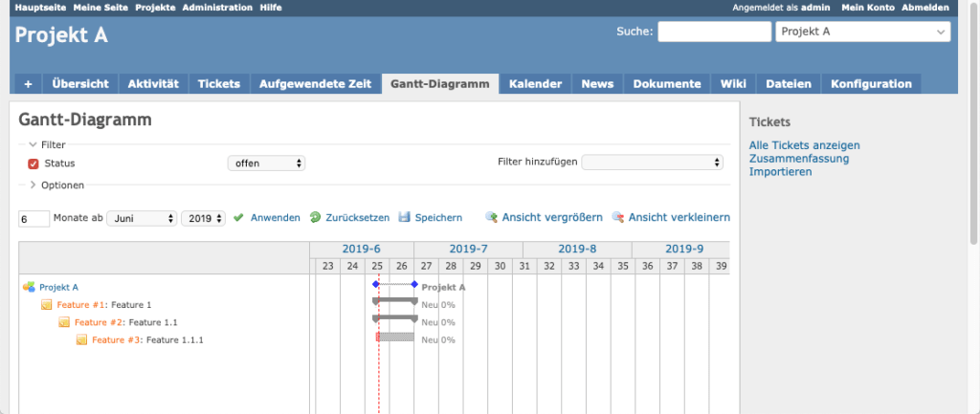Open the Filter hinzufügen dropdown

point(652,163)
